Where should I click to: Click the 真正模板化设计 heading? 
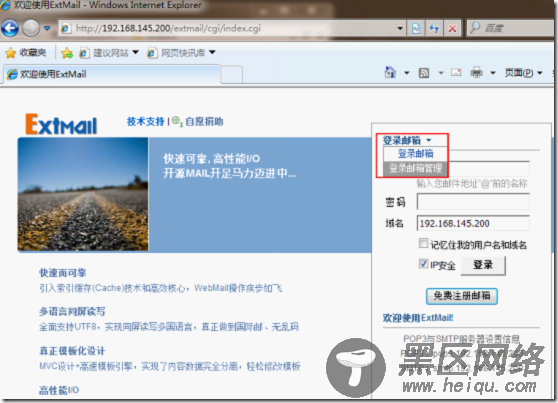[x=72, y=351]
